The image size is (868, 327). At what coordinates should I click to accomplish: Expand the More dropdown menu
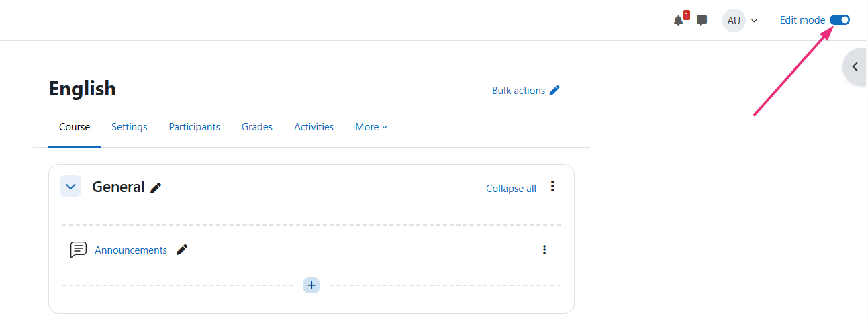coord(371,127)
